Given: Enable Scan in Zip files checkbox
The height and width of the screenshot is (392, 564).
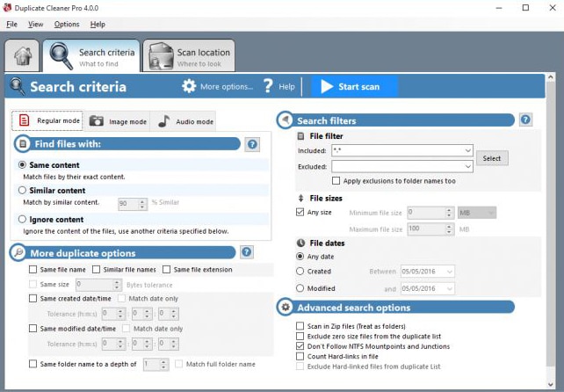Looking at the screenshot, I should pos(300,326).
